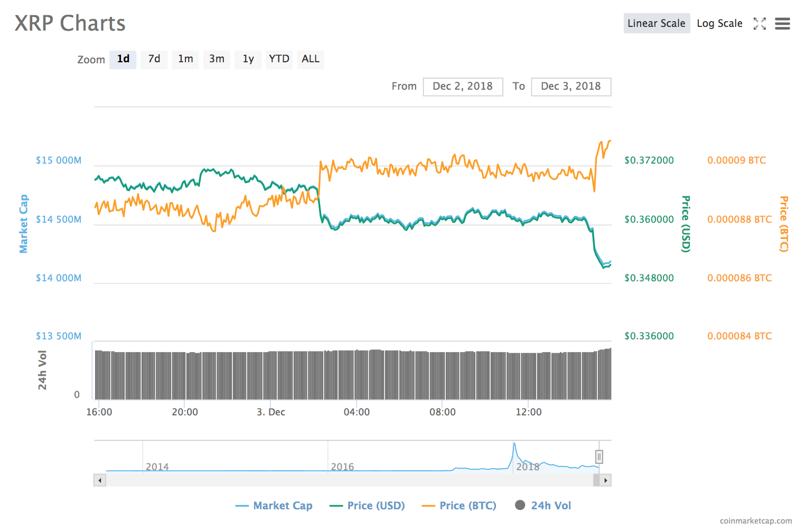Toggle 24h Vol series in legend
806x532 pixels.
tap(543, 506)
